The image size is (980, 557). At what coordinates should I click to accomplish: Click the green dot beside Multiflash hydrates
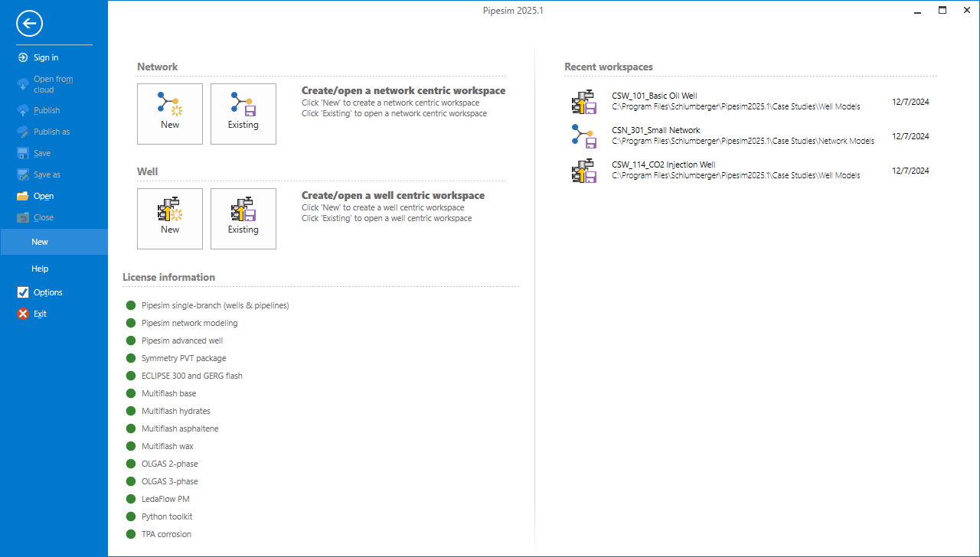(x=131, y=411)
